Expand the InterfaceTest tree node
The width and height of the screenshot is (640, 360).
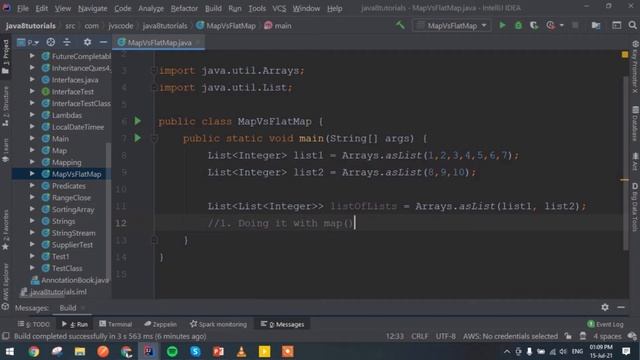click(32, 91)
